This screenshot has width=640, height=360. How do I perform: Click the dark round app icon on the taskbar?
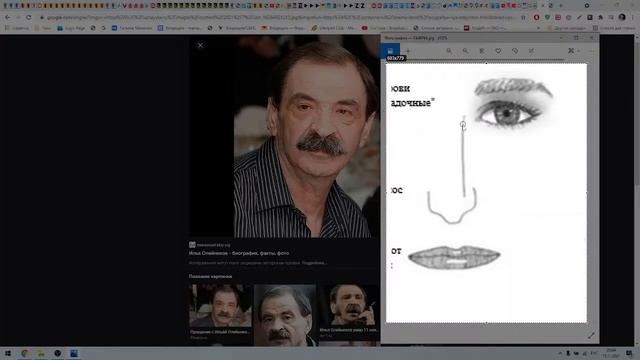[x=58, y=353]
